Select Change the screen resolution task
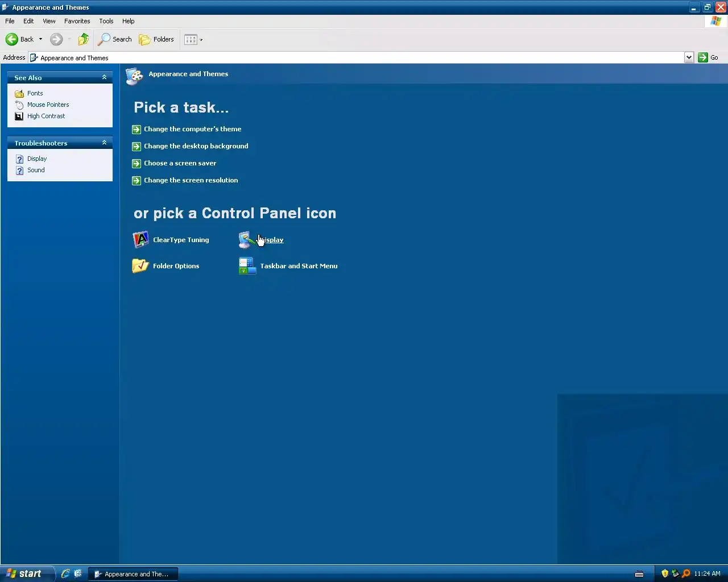Image resolution: width=728 pixels, height=582 pixels. pyautogui.click(x=191, y=180)
